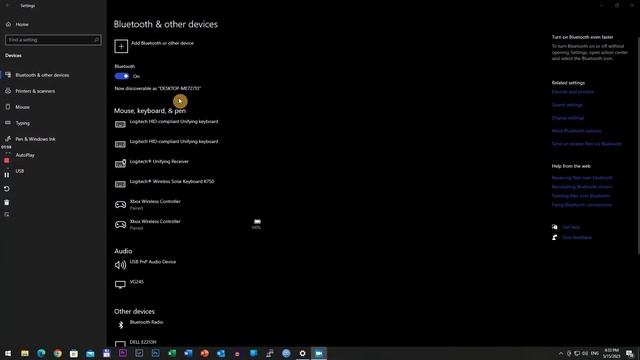This screenshot has height=360, width=640.
Task: Click the taskbar clock and date
Action: [611, 353]
